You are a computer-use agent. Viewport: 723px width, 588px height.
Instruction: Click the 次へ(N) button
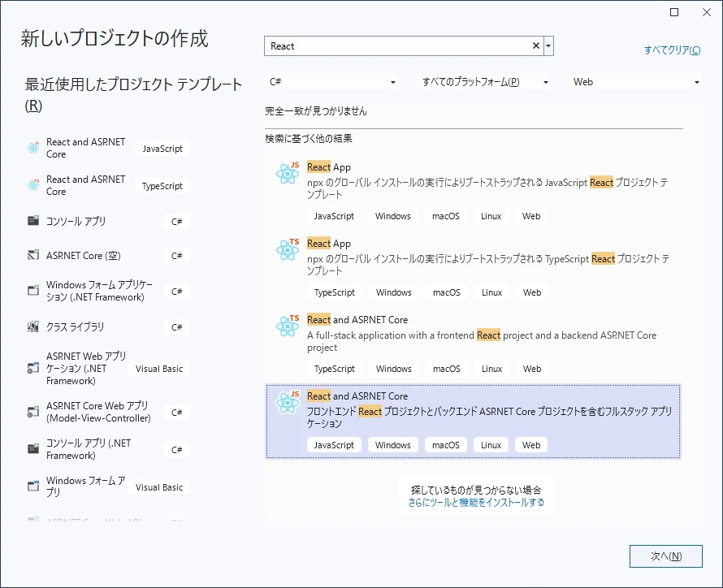[x=666, y=556]
